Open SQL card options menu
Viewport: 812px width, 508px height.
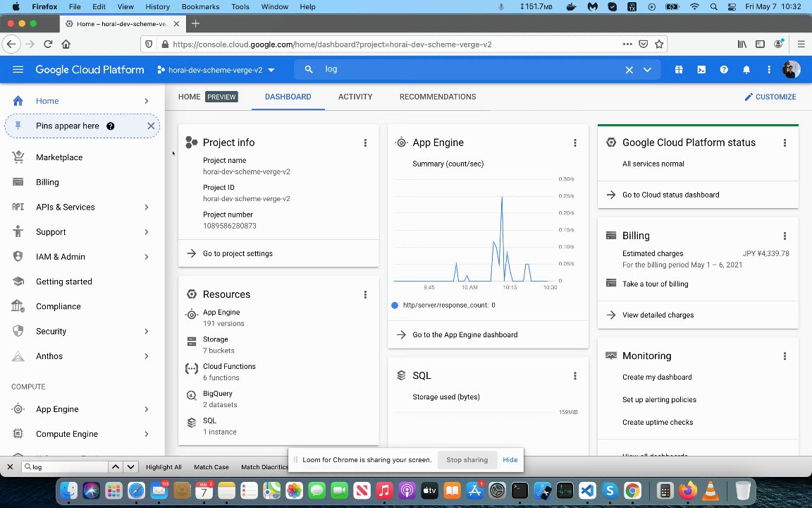[575, 376]
